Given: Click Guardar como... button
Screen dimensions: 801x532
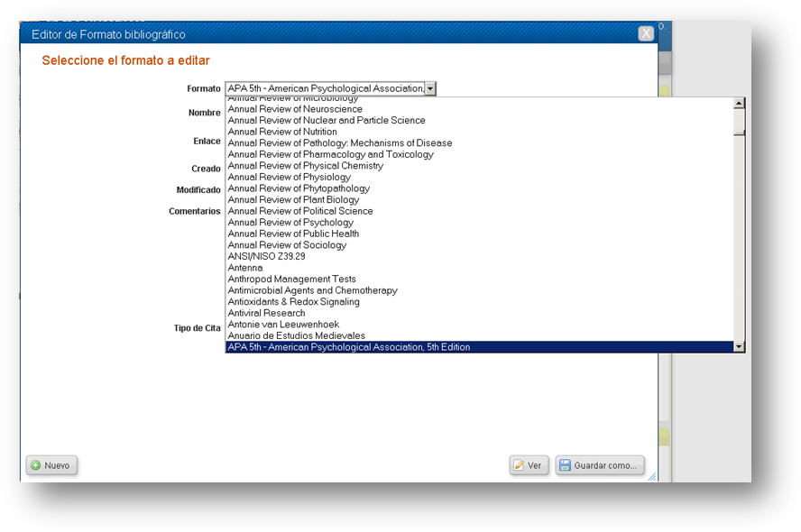Looking at the screenshot, I should click(x=600, y=465).
